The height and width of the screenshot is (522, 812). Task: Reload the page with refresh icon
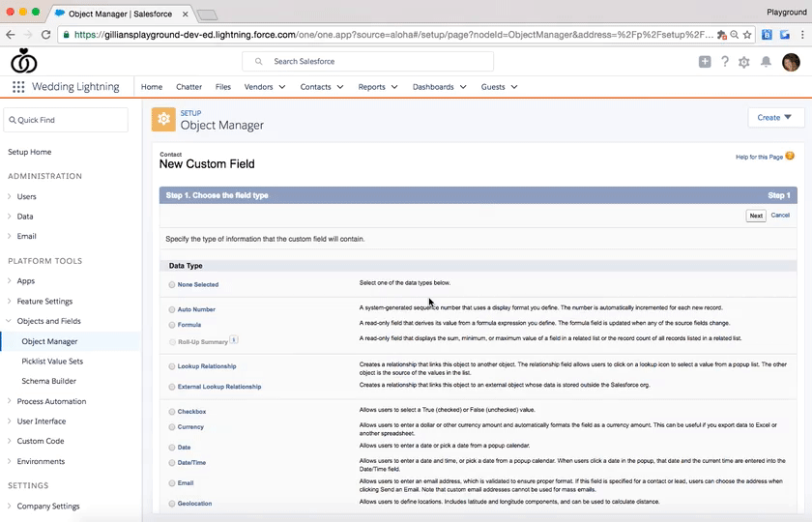pyautogui.click(x=46, y=35)
